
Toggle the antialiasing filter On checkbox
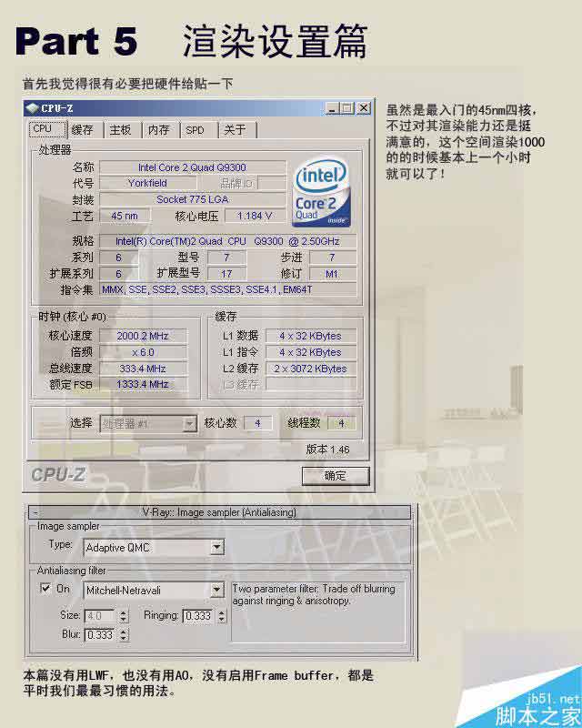tap(45, 588)
